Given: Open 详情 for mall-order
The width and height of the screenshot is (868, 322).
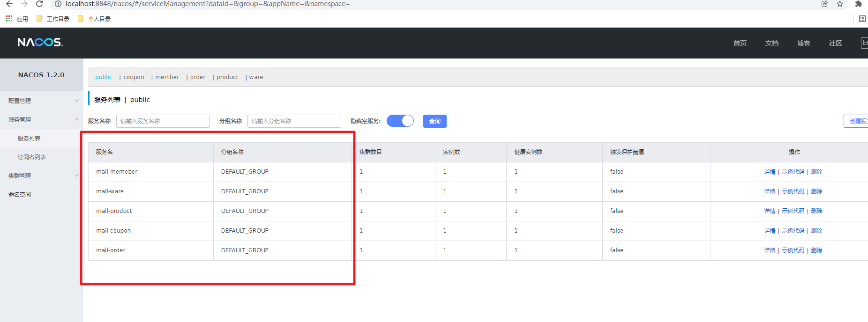Looking at the screenshot, I should pos(770,250).
